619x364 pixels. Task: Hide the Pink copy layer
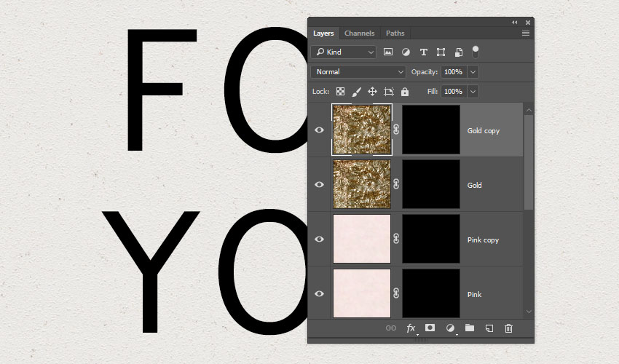[x=319, y=240]
